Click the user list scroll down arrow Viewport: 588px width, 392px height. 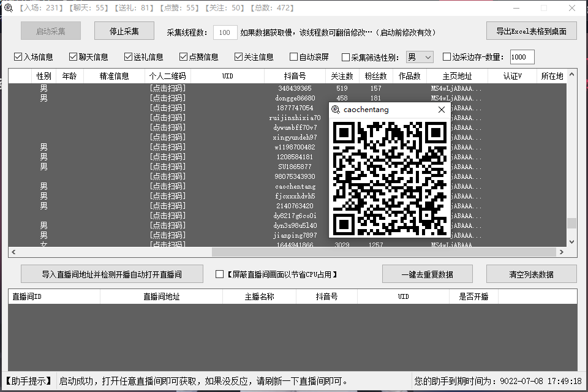[571, 242]
